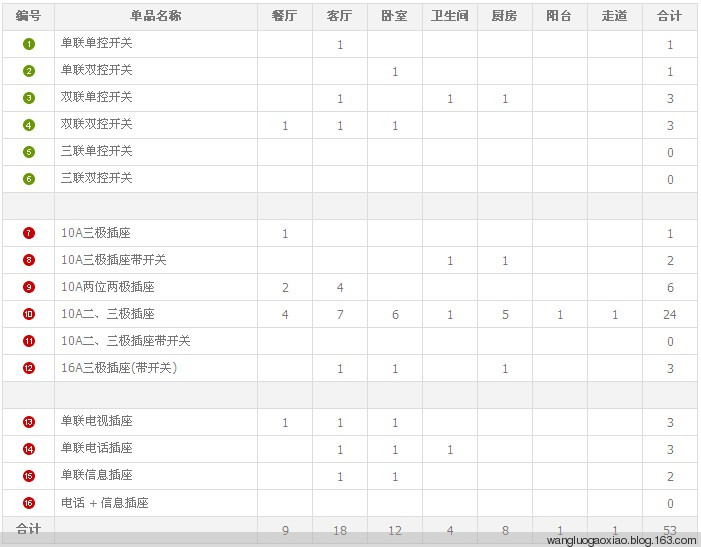
Task: Click 卧室 total 12 in bottom row
Action: tap(395, 530)
